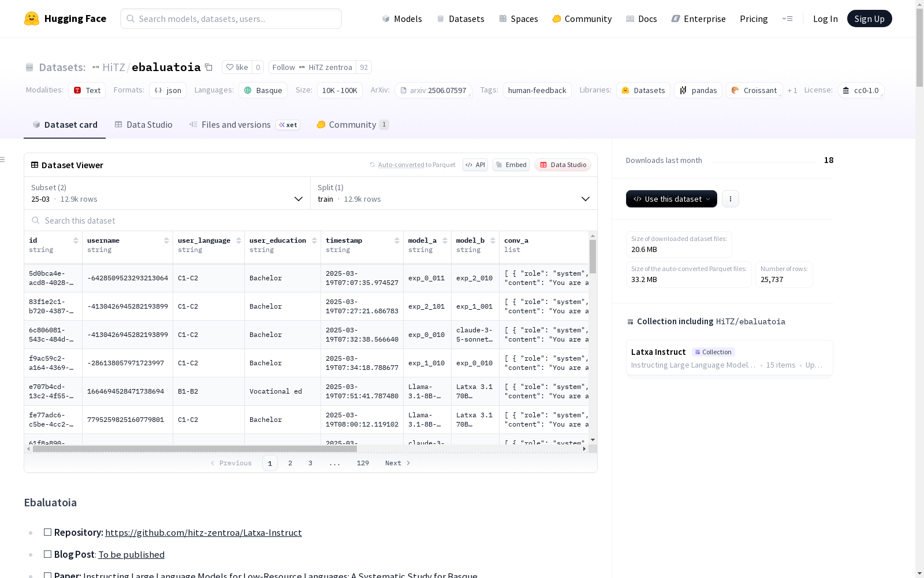Click the table's horizontal scrollbar thumb
Viewport: 924px width, 578px height.
(x=195, y=449)
